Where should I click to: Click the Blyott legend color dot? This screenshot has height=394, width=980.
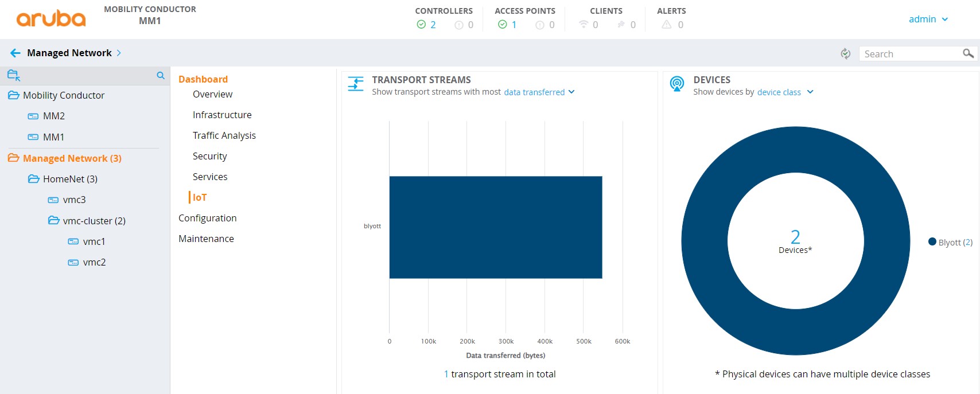coord(932,241)
